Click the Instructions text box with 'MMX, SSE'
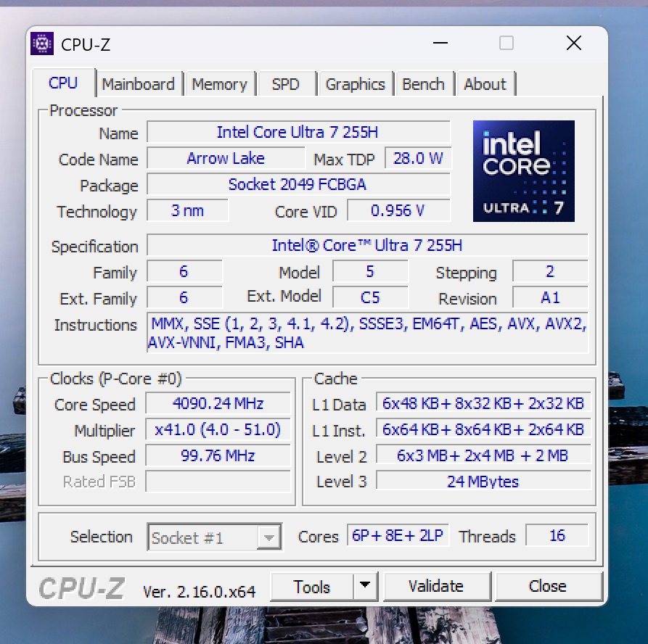The width and height of the screenshot is (648, 644). point(367,333)
